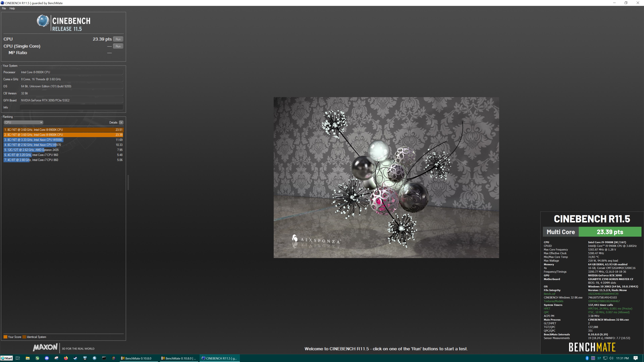The image size is (644, 362).
Task: Select ranking entry 1 with score 23.51
Action: tap(64, 130)
